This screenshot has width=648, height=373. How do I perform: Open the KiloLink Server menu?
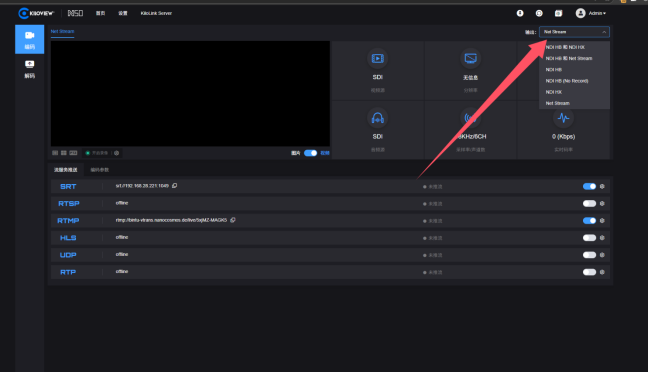point(156,13)
